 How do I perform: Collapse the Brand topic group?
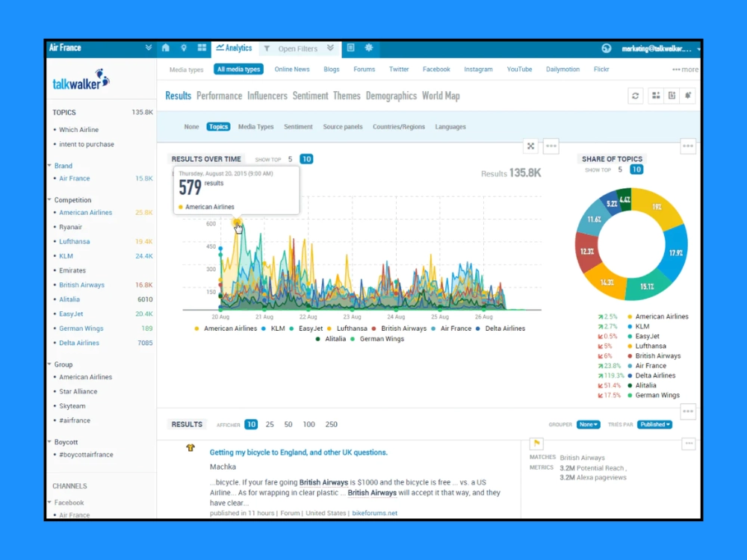[x=49, y=166]
